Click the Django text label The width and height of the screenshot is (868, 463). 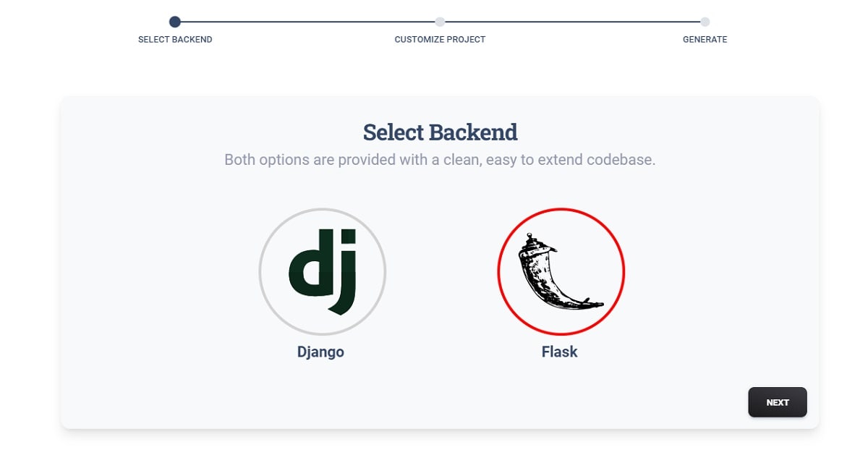(321, 352)
